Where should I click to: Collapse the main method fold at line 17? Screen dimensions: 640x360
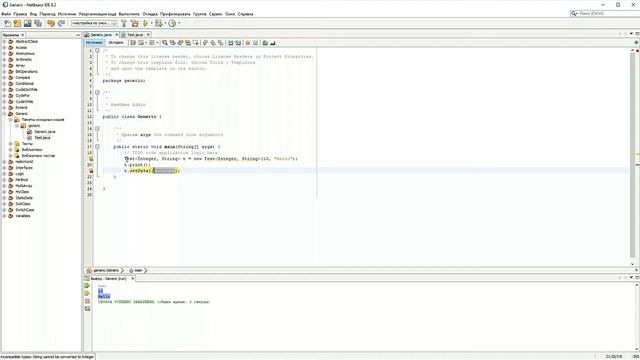pyautogui.click(x=97, y=147)
